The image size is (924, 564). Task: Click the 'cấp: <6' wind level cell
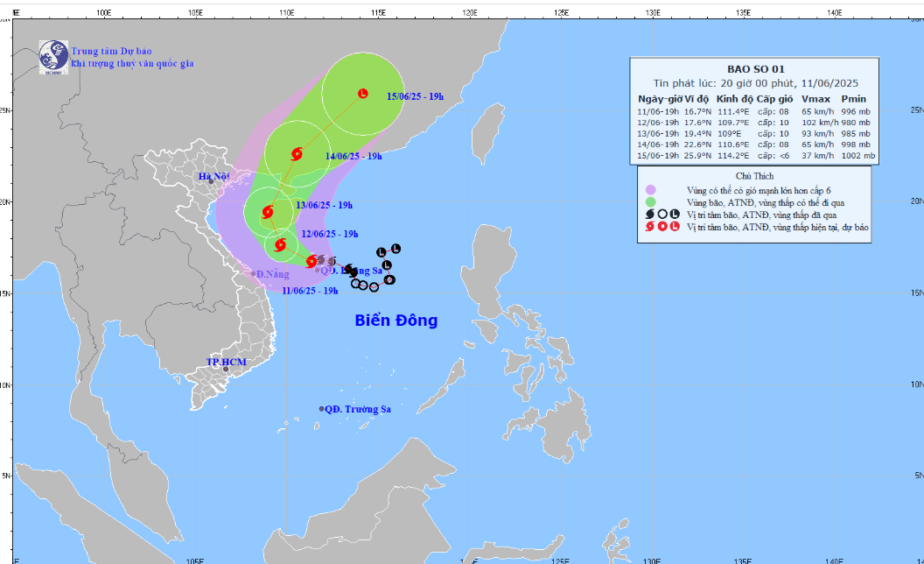773,156
